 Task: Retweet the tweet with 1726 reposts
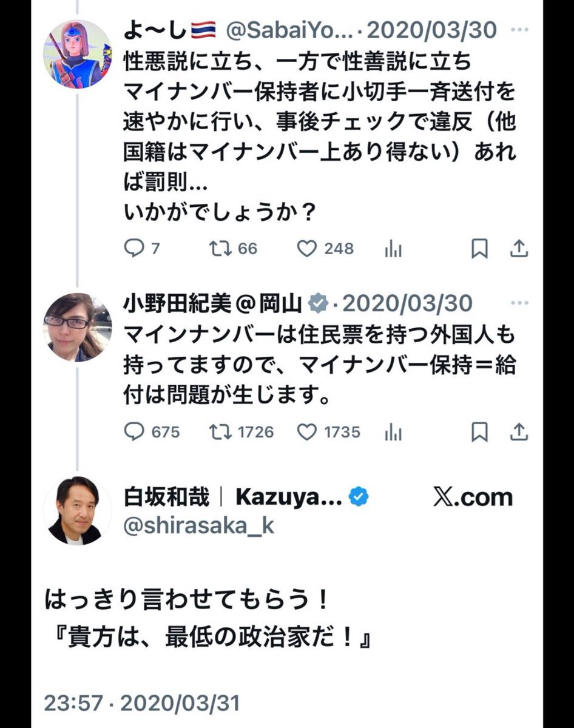tap(218, 431)
